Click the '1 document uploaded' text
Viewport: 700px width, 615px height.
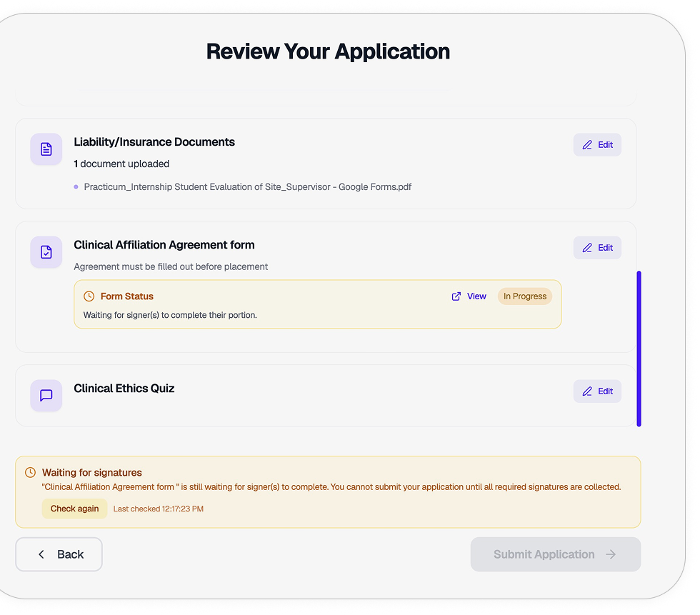121,164
